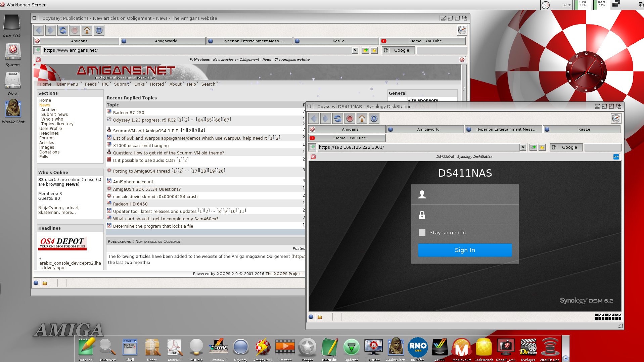Switch to Home - YouTube tab in DS411NAS window
Screen dimensions: 644x362
pos(347,138)
